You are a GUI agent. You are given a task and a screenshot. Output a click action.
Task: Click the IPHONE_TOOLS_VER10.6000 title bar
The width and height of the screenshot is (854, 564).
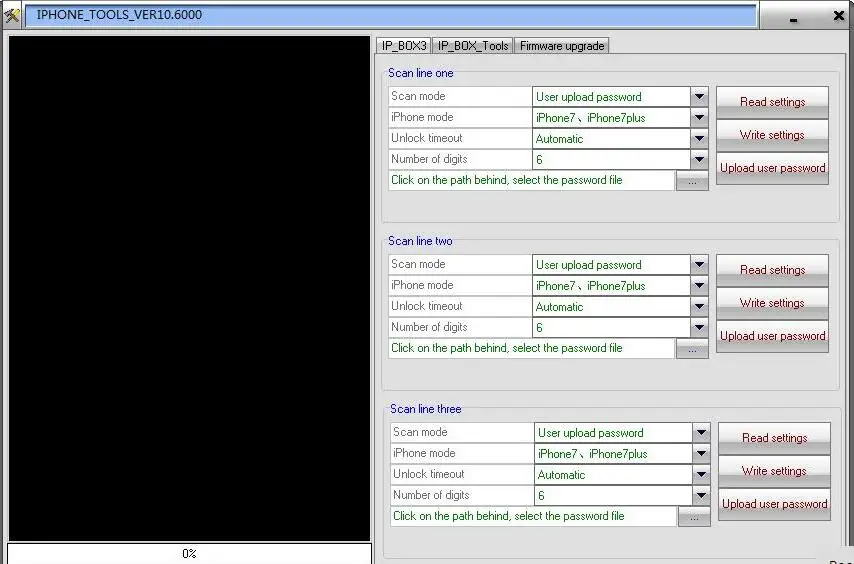391,15
